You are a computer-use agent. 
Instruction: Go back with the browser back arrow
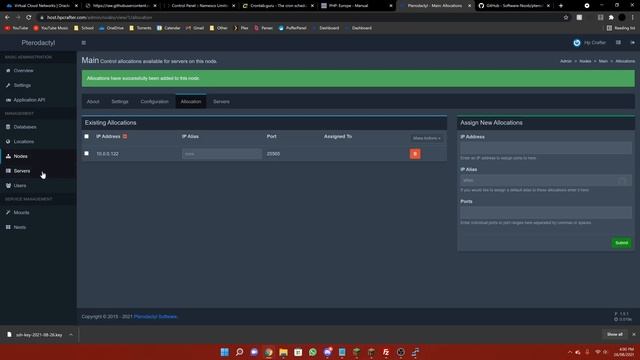[x=7, y=18]
